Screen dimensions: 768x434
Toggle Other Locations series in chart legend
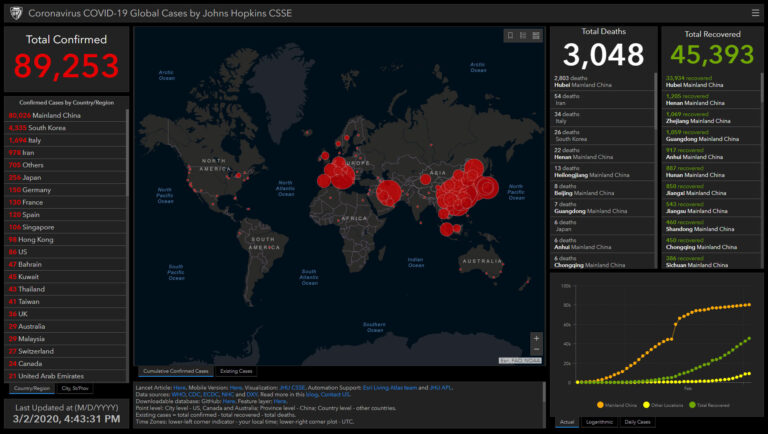pyautogui.click(x=665, y=406)
